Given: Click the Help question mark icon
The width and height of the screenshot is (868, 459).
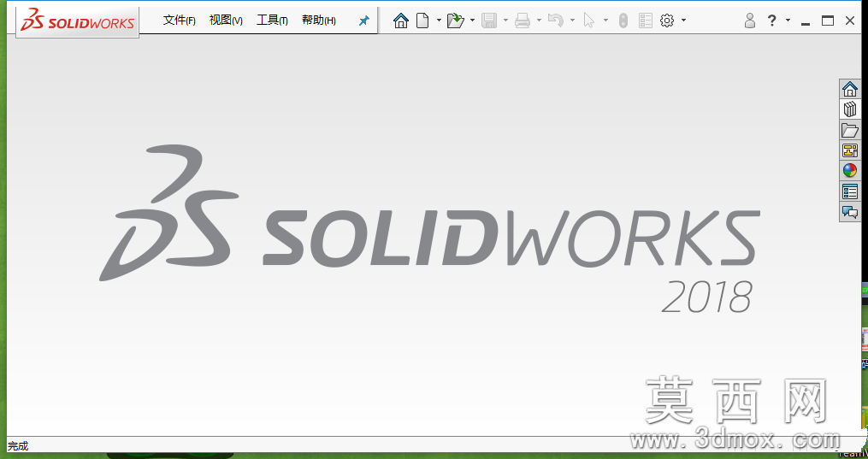Looking at the screenshot, I should click(771, 21).
